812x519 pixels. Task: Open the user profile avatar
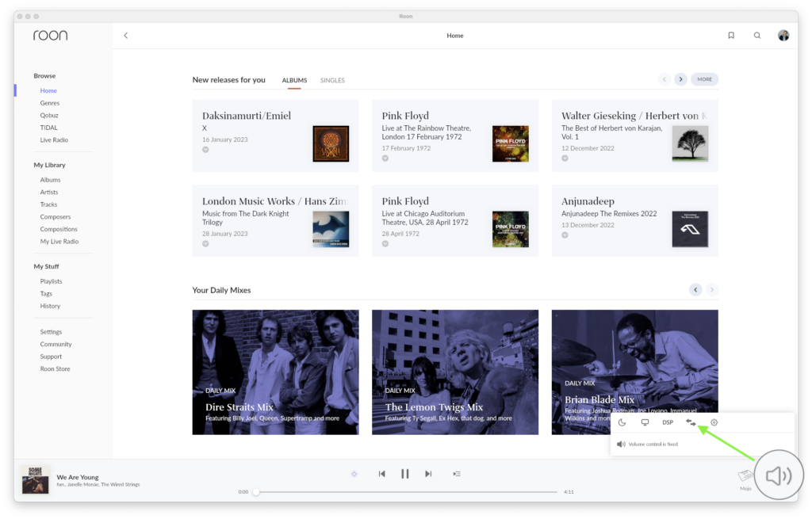point(783,36)
